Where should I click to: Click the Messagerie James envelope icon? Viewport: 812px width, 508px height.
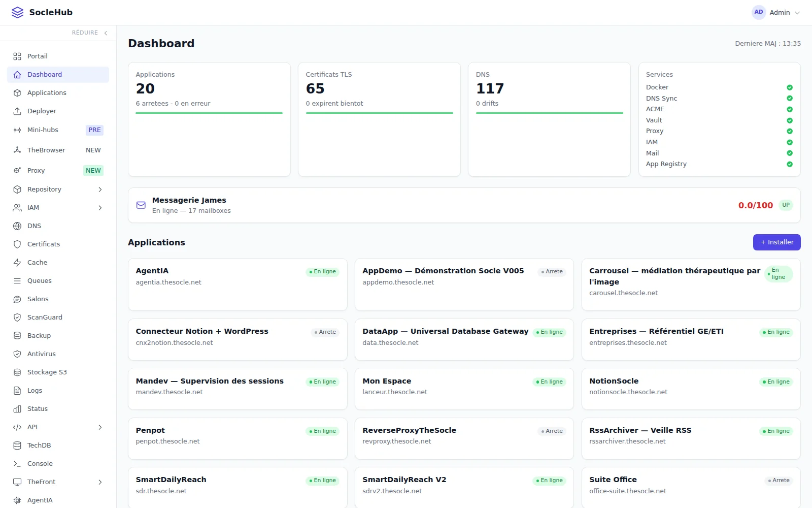tap(141, 205)
